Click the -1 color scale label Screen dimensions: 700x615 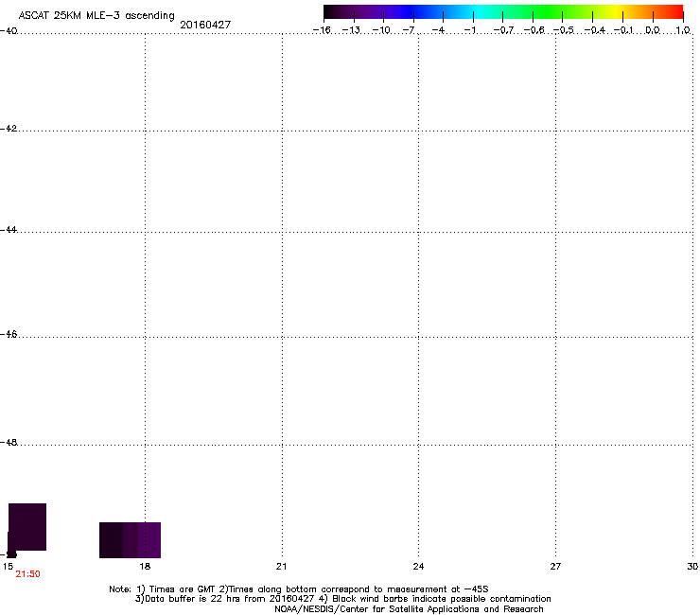(470, 30)
